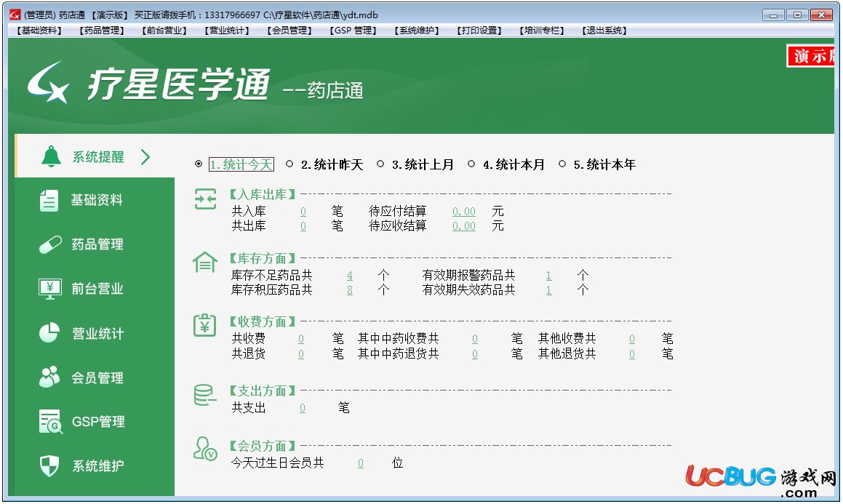Click the 共收费 count link
This screenshot has width=843, height=504.
301,339
